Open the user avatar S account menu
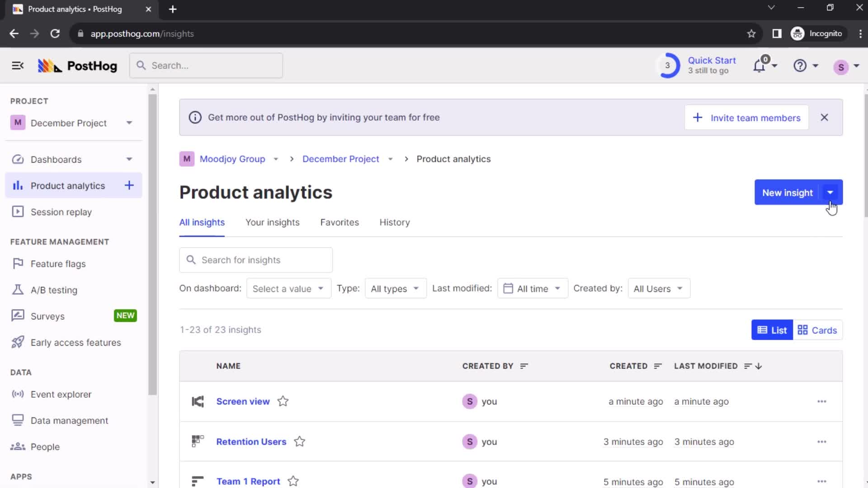Screen dimensions: 868x488 pos(841,67)
